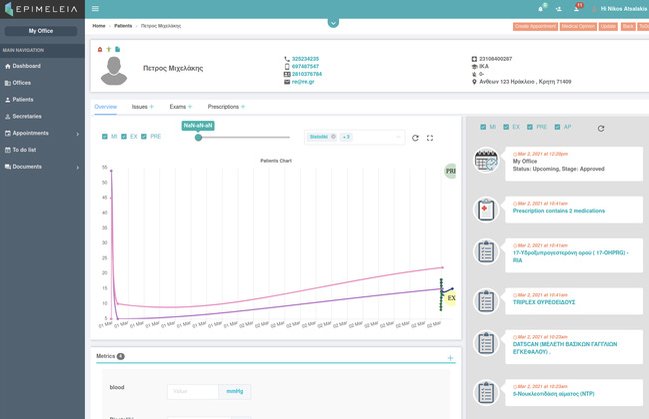Click the prescription clipboard timeline icon
The height and width of the screenshot is (419, 649).
487,208
